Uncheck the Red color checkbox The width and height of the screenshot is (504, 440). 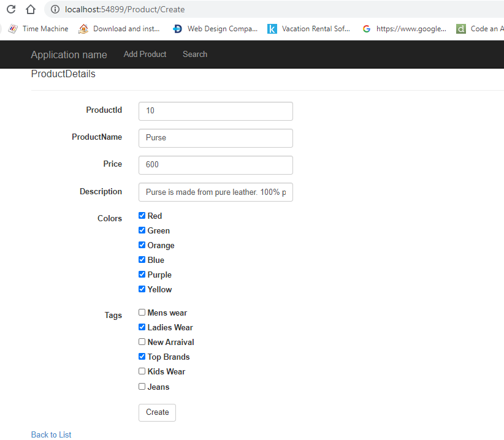142,216
